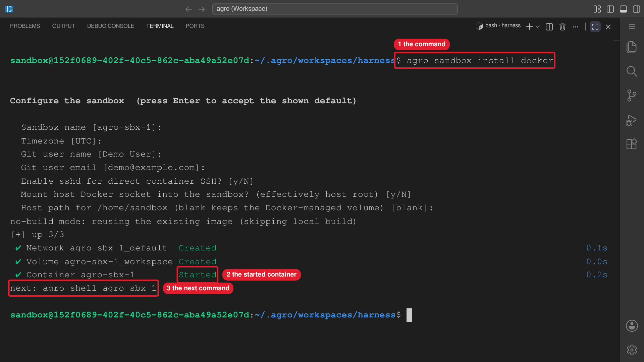Image resolution: width=644 pixels, height=362 pixels.
Task: Open the Manage gear settings icon
Action: tap(632, 350)
